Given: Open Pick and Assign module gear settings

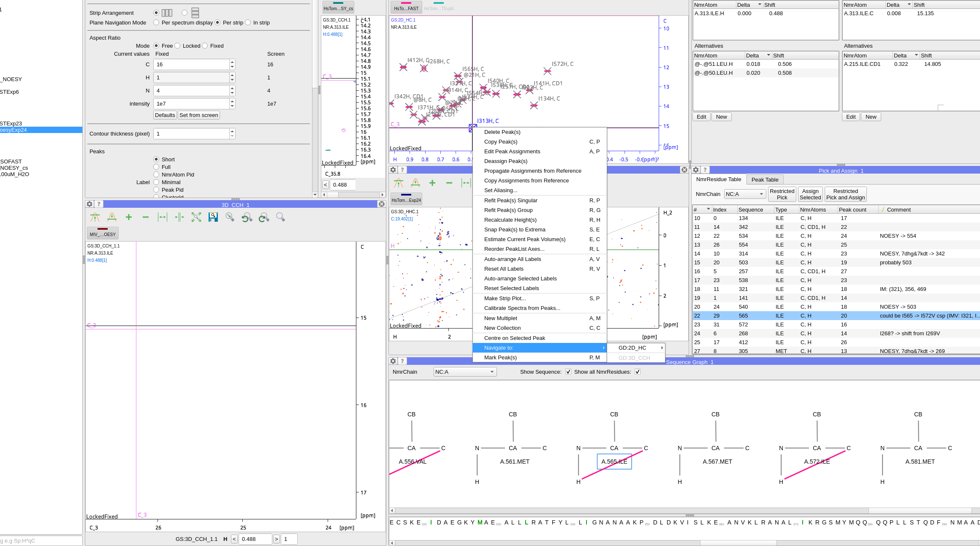Looking at the screenshot, I should 696,170.
